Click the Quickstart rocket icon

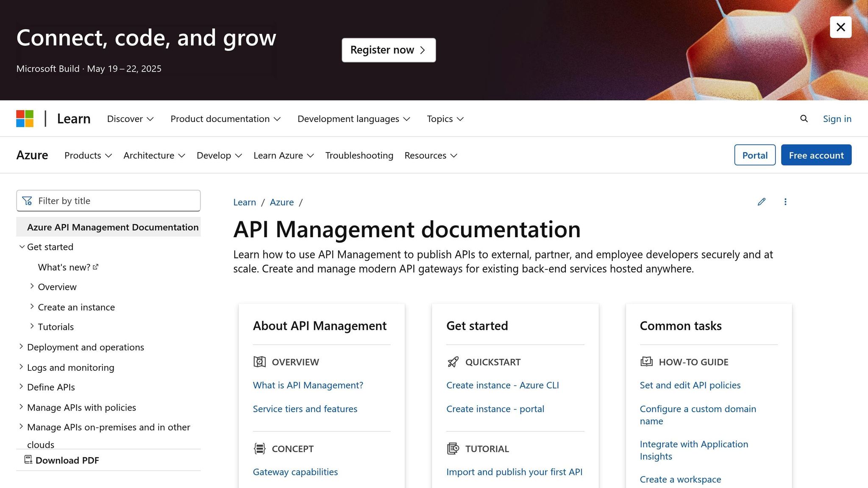[x=453, y=362]
